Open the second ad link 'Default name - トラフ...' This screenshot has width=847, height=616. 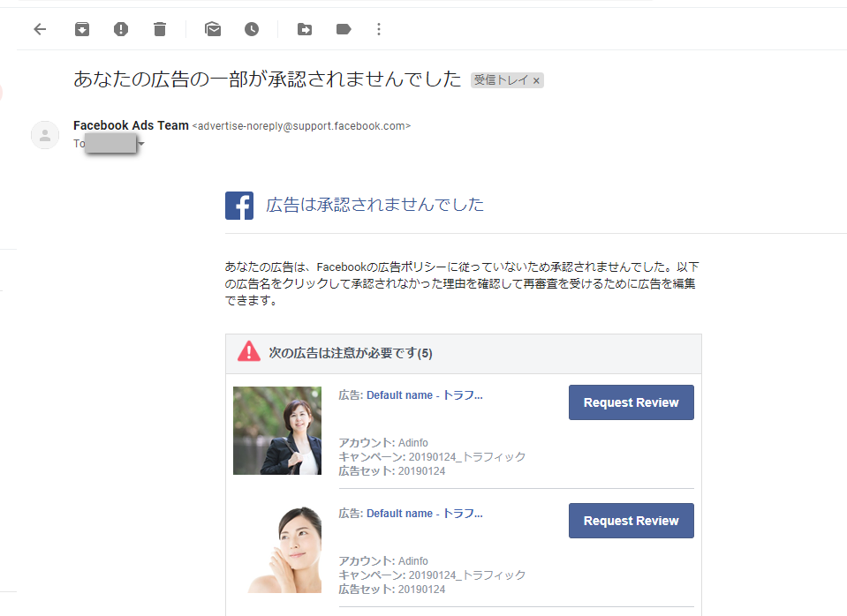click(x=425, y=514)
